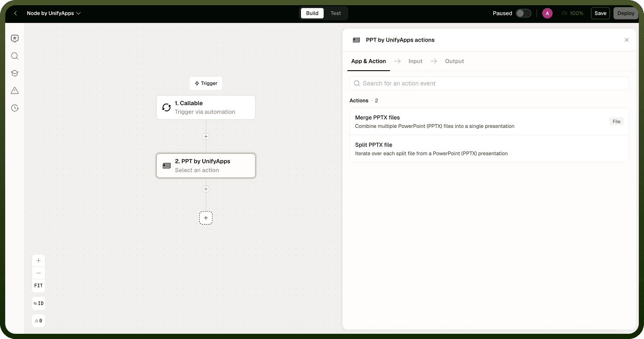Add step directly below PPT by UnifyApps node
Image resolution: width=644 pixels, height=339 pixels.
206,189
